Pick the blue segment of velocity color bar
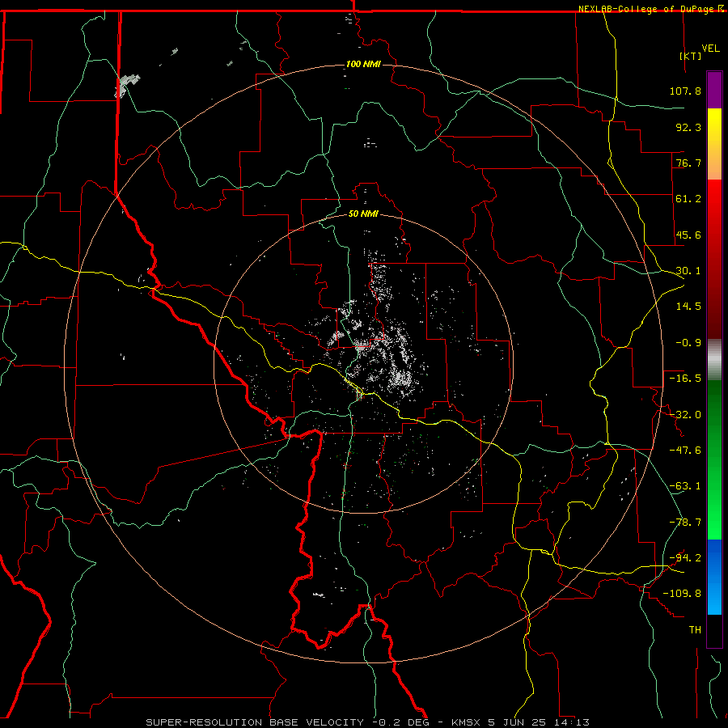The height and width of the screenshot is (728, 728). [x=714, y=577]
